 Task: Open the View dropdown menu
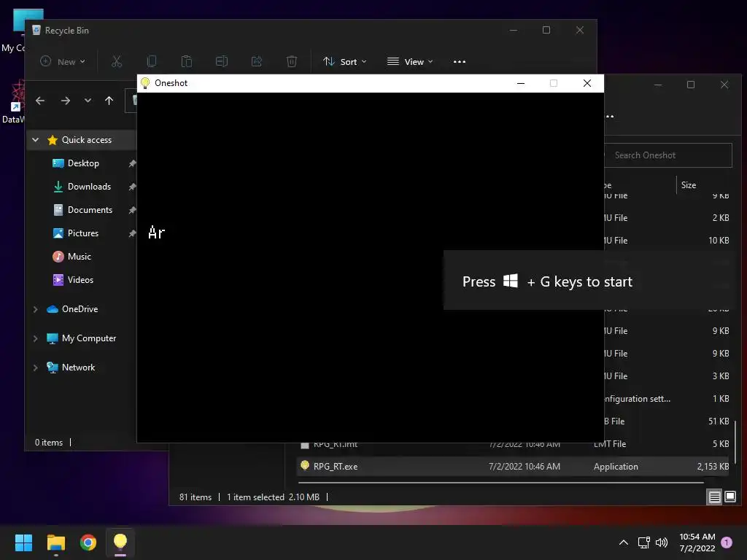pyautogui.click(x=410, y=61)
